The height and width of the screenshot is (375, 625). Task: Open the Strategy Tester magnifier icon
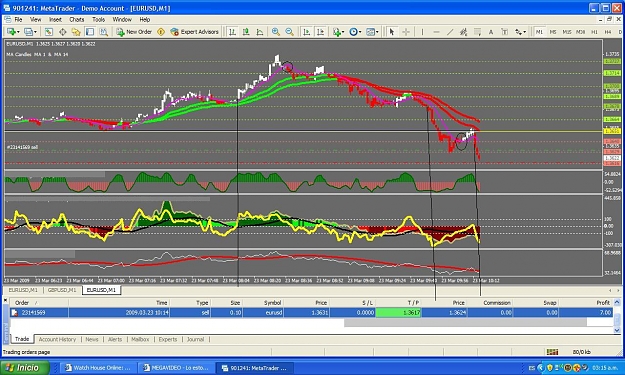coord(104,32)
